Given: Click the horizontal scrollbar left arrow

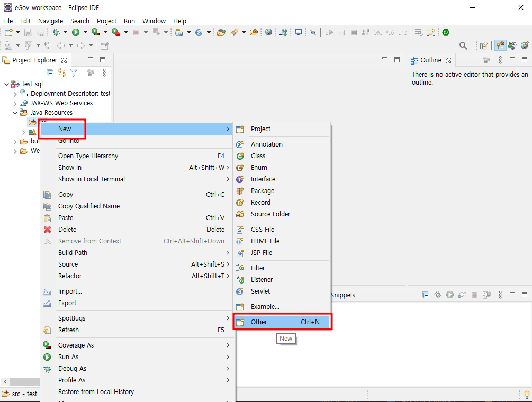Looking at the screenshot, I should click(5, 382).
